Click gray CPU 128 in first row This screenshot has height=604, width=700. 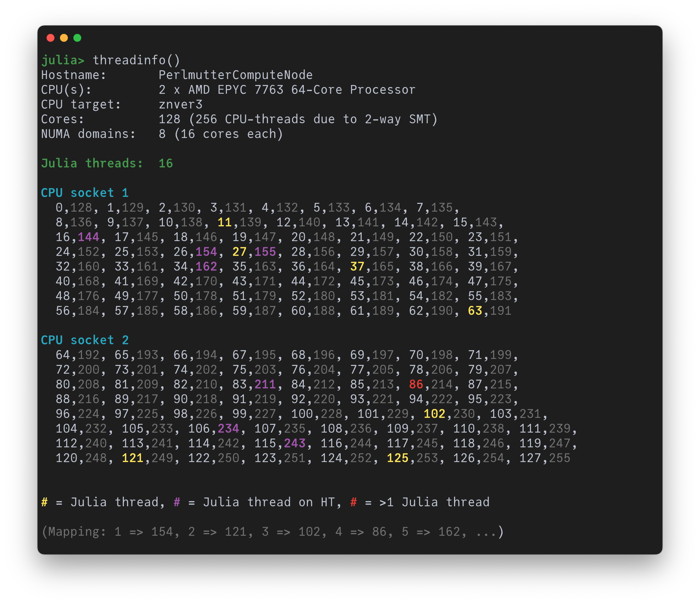(81, 208)
